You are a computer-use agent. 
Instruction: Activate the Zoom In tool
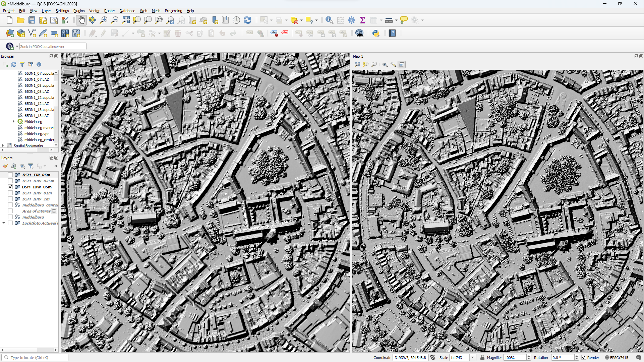coord(104,20)
